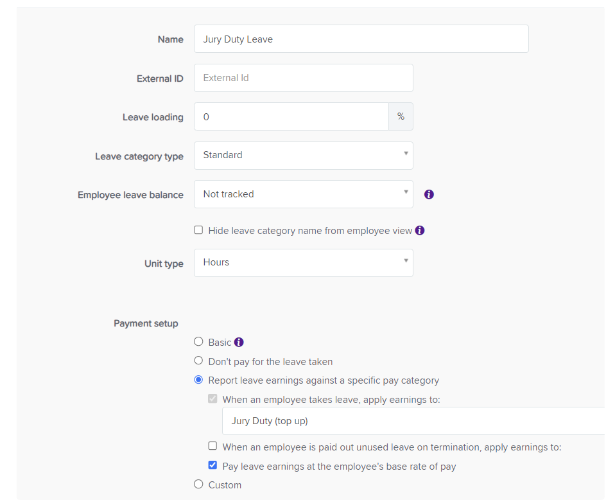The image size is (607, 504).
Task: Tick the paid out unused leave checkbox
Action: [212, 446]
